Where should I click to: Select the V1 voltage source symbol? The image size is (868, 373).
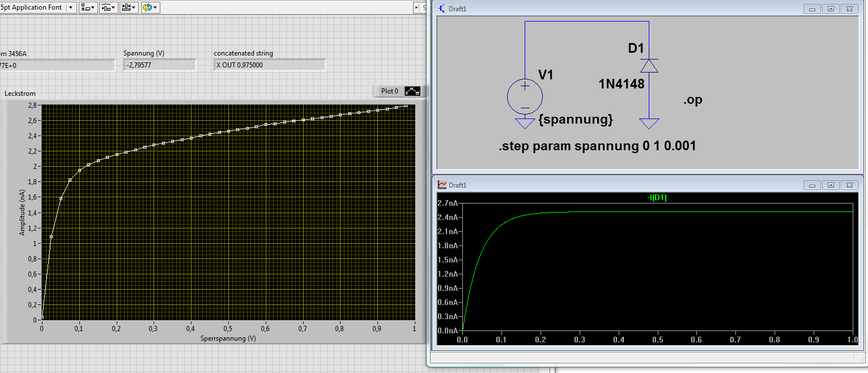coord(525,96)
